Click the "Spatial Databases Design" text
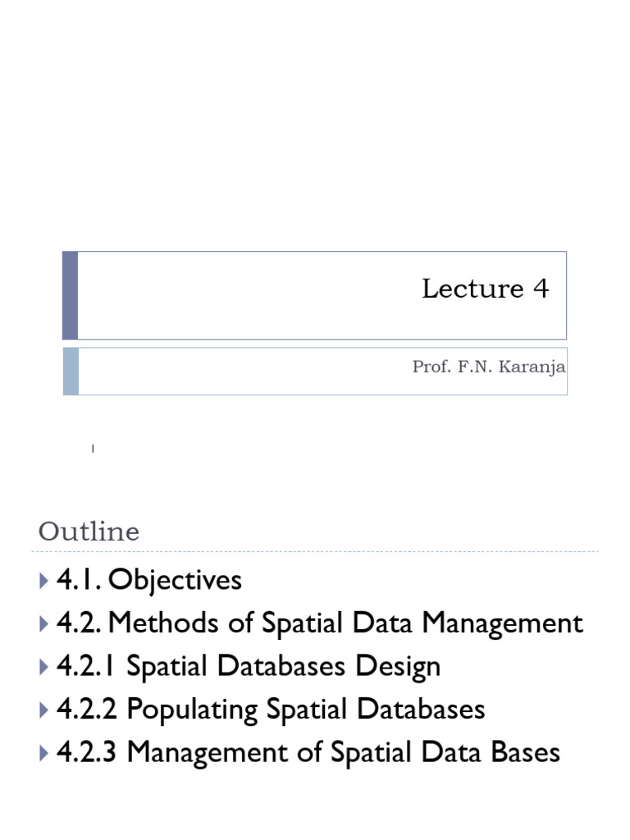The width and height of the screenshot is (630, 840). pyautogui.click(x=284, y=666)
